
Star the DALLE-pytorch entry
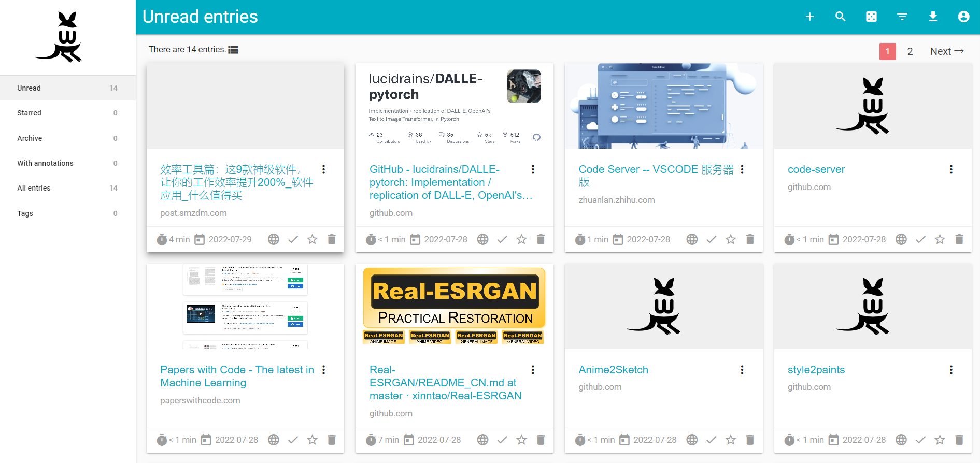521,239
